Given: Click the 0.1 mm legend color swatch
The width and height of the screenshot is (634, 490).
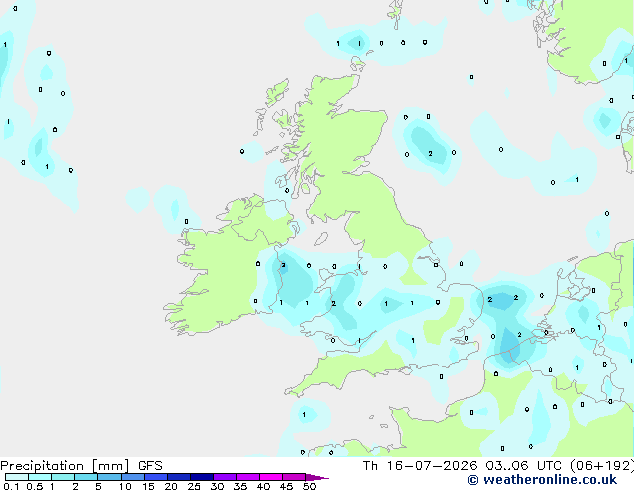Looking at the screenshot, I should (x=17, y=477).
